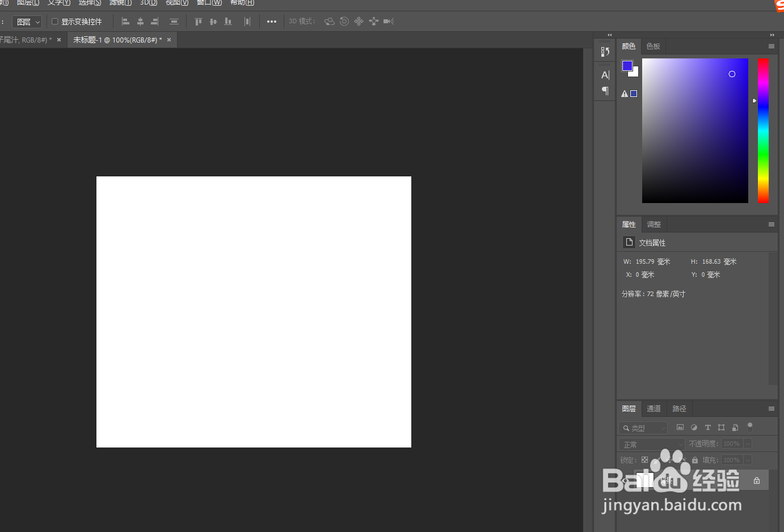Open the 颜色 panel options menu
The image size is (784, 532).
pos(772,47)
